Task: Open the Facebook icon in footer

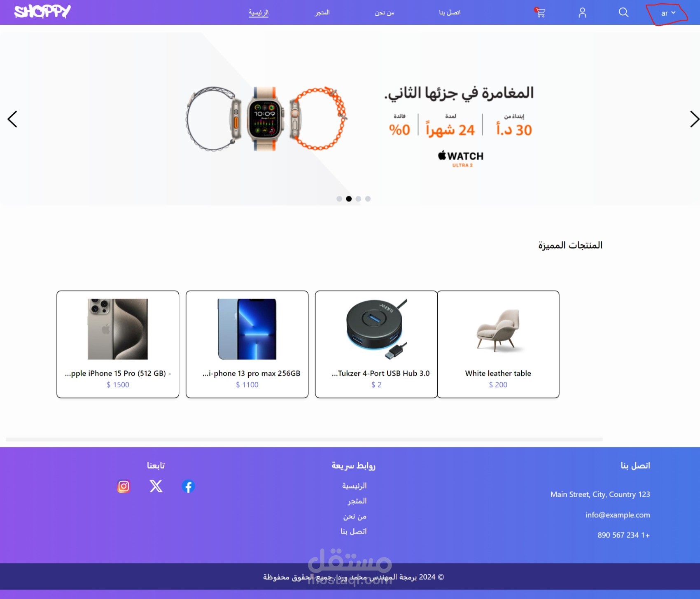Action: point(188,487)
